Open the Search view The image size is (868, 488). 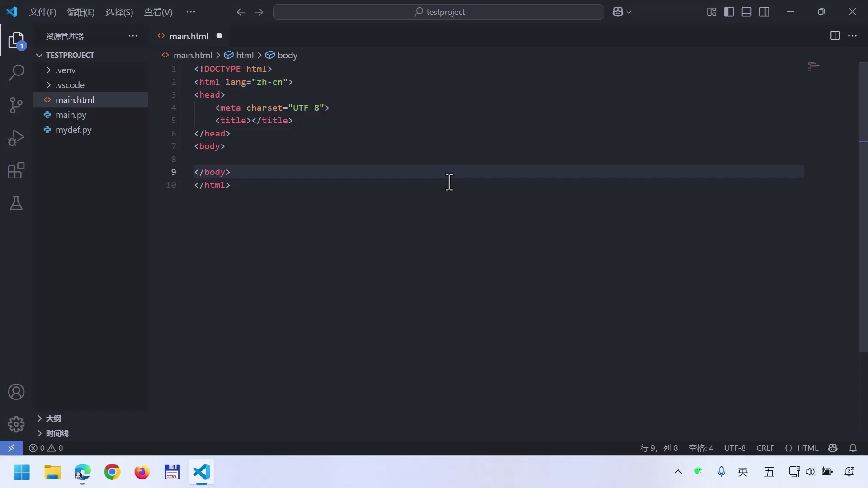click(16, 72)
